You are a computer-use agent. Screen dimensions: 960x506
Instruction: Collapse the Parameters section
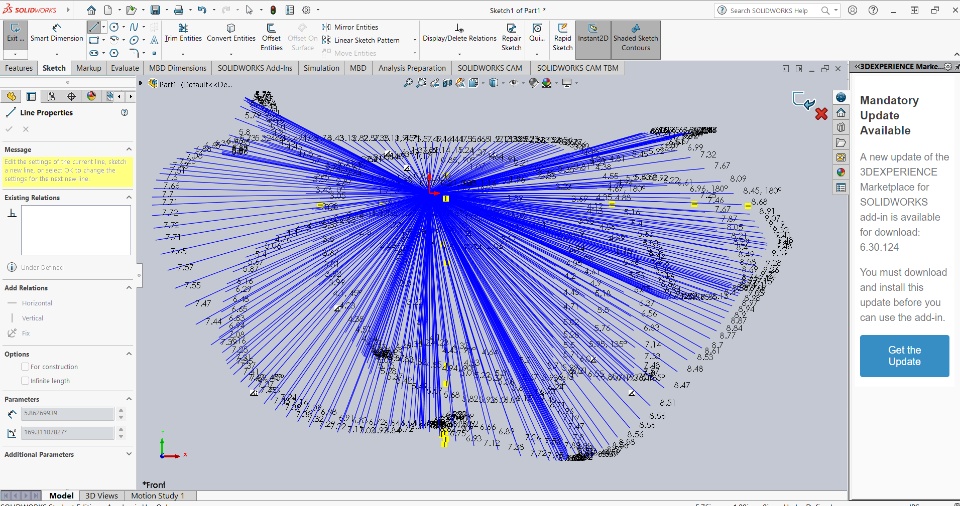[129, 399]
